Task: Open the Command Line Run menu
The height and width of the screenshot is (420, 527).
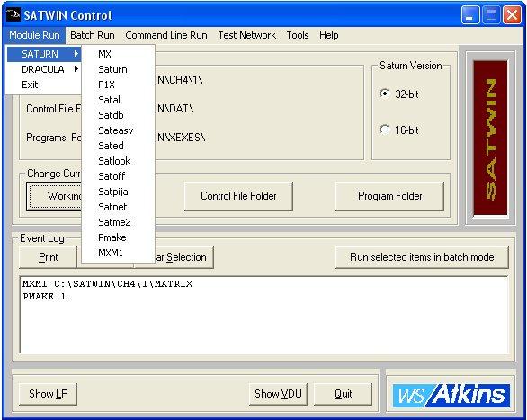Action: (166, 35)
